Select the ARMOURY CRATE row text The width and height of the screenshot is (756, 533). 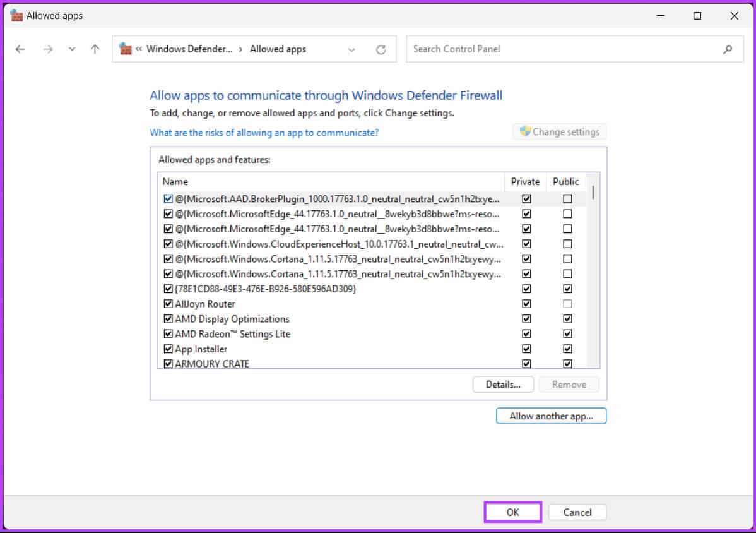pos(211,364)
